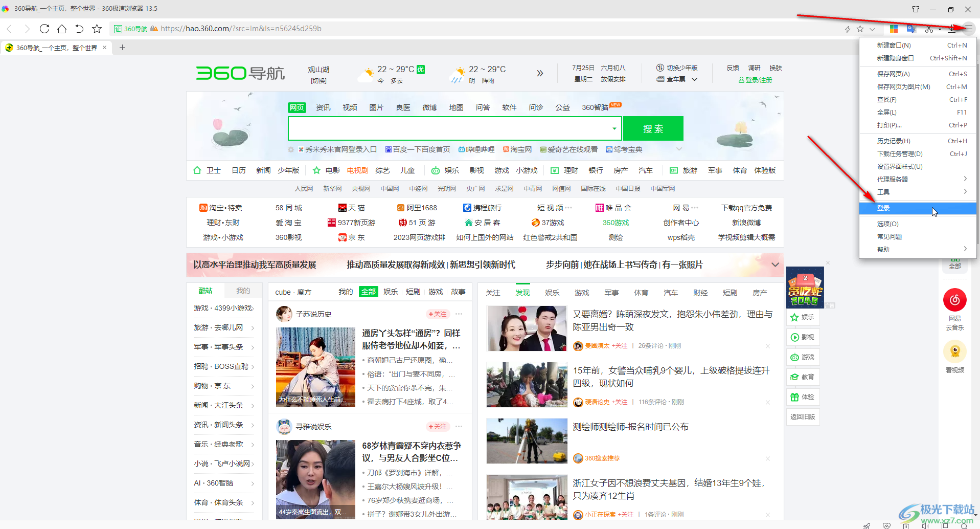Expand the search box suggestion dropdown
Viewport: 980px width, 529px height.
point(614,128)
